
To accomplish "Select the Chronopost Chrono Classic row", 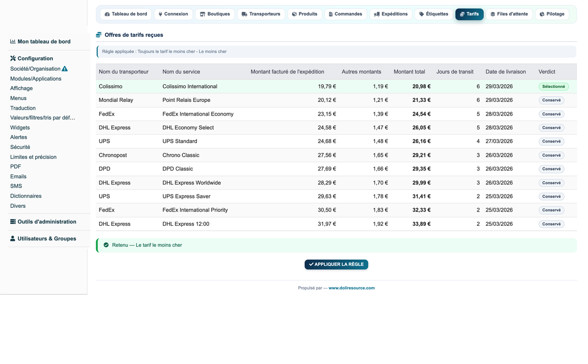I will coord(336,155).
